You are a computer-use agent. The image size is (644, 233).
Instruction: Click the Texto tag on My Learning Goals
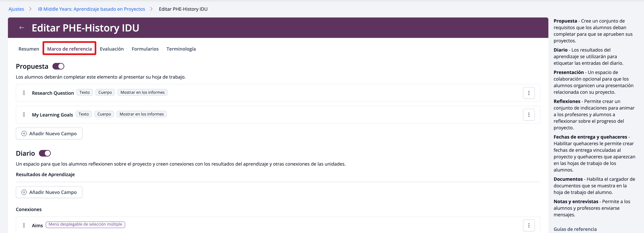[x=83, y=114]
